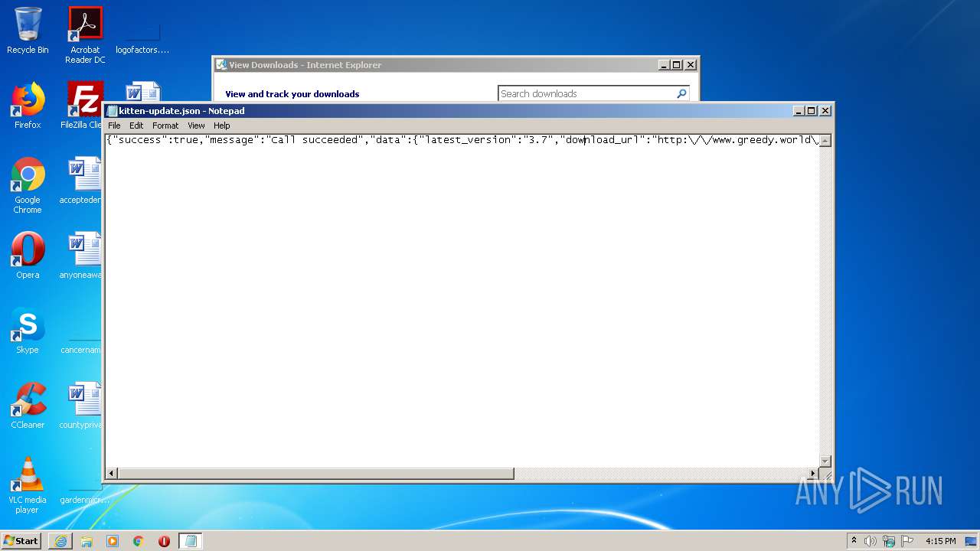
Task: Click Notepad vertical scroll up arrow
Action: (825, 141)
